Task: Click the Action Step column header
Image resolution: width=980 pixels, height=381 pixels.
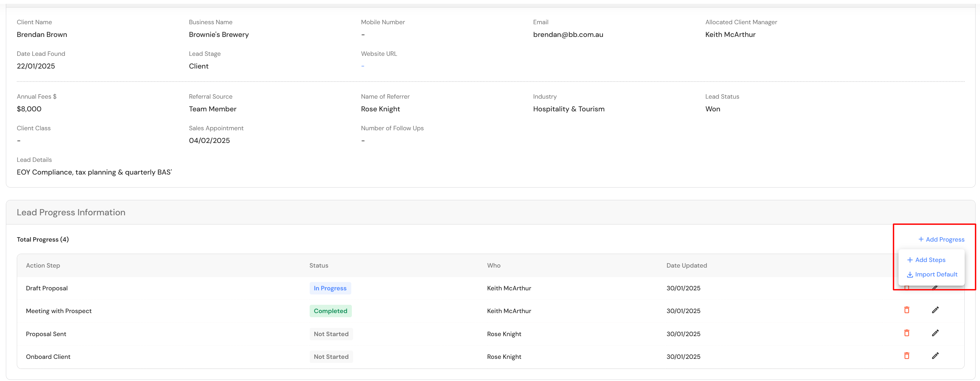Action: pos(43,265)
